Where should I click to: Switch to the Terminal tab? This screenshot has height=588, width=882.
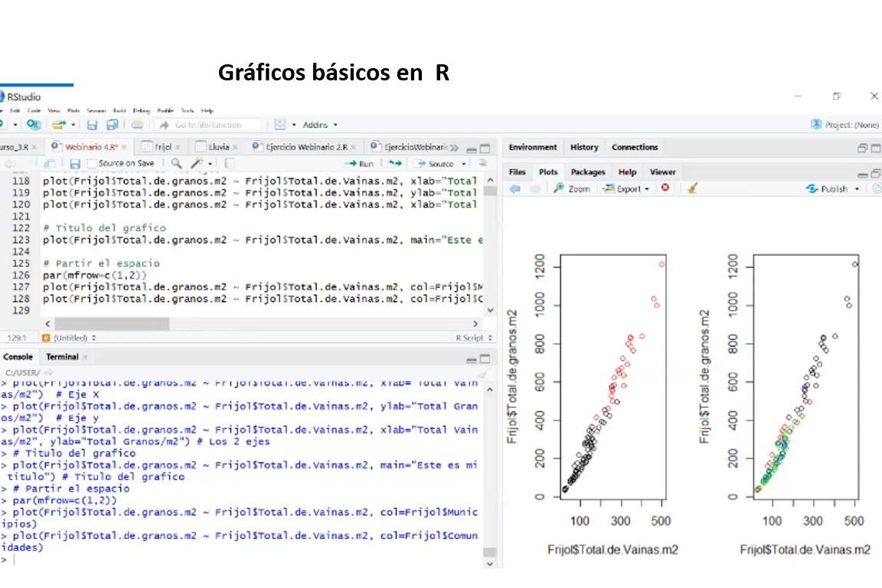click(62, 357)
